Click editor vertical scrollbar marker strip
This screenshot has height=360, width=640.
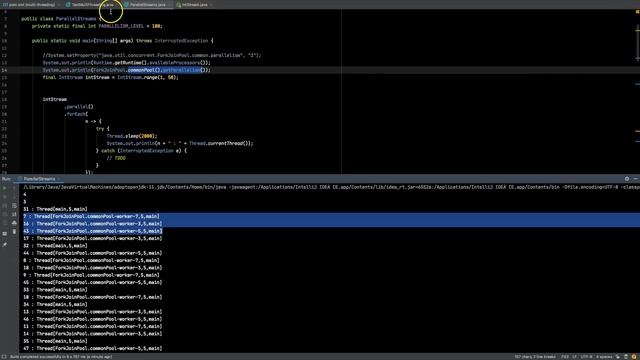[637, 92]
